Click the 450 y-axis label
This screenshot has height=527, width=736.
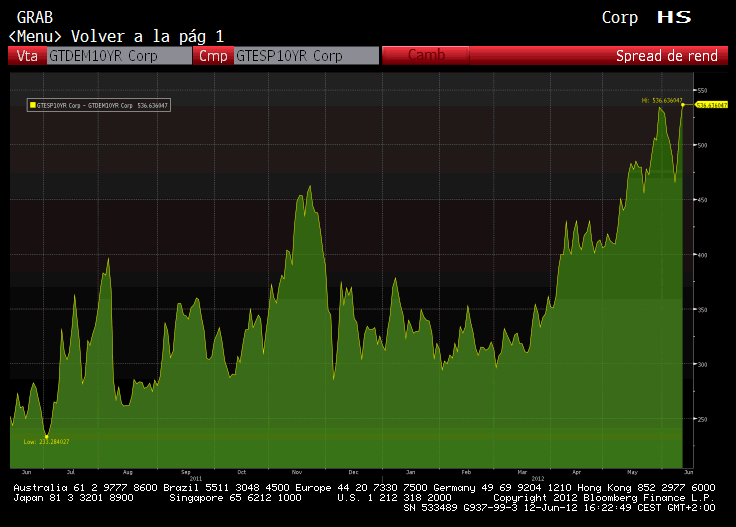click(702, 200)
